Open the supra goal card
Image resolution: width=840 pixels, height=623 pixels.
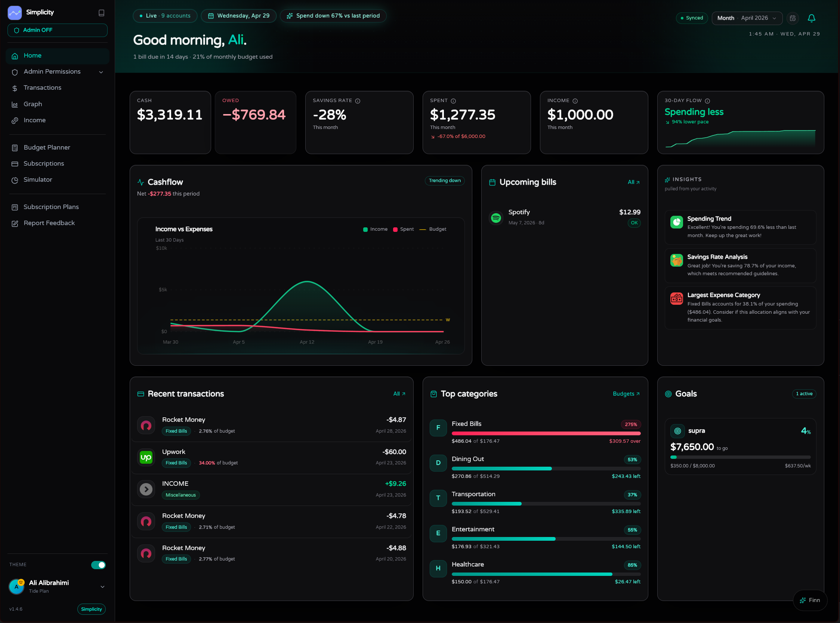point(740,446)
